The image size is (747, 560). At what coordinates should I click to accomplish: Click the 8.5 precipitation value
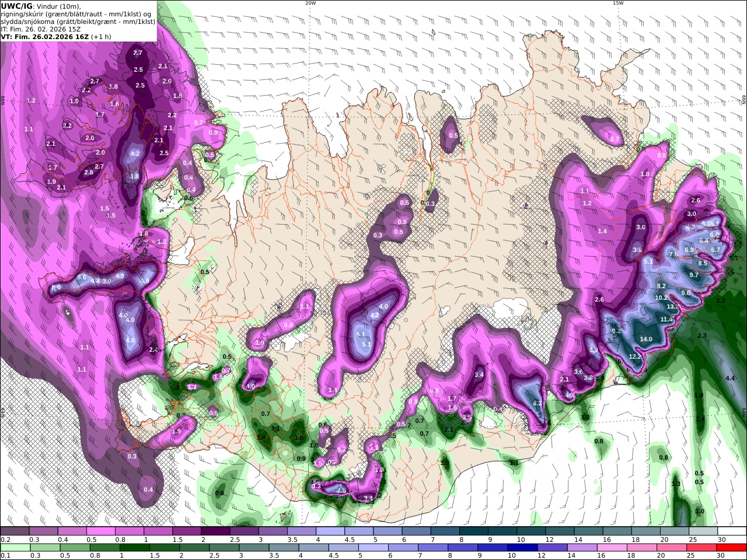(x=703, y=263)
